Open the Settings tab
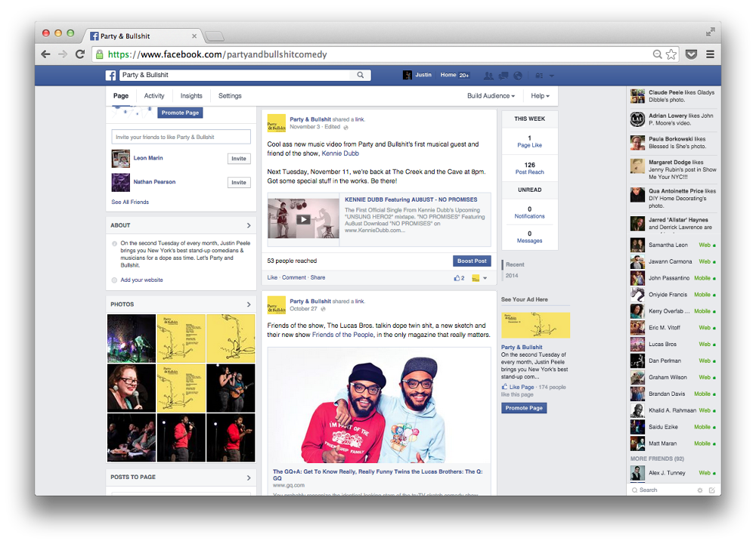The image size is (756, 544). tap(230, 96)
